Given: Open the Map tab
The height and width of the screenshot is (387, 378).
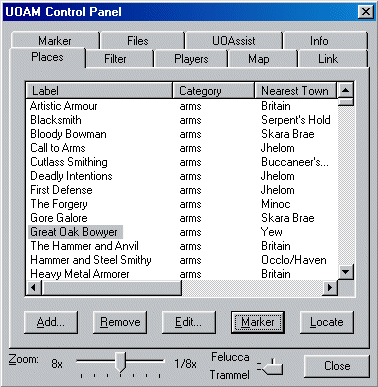Looking at the screenshot, I should click(262, 59).
